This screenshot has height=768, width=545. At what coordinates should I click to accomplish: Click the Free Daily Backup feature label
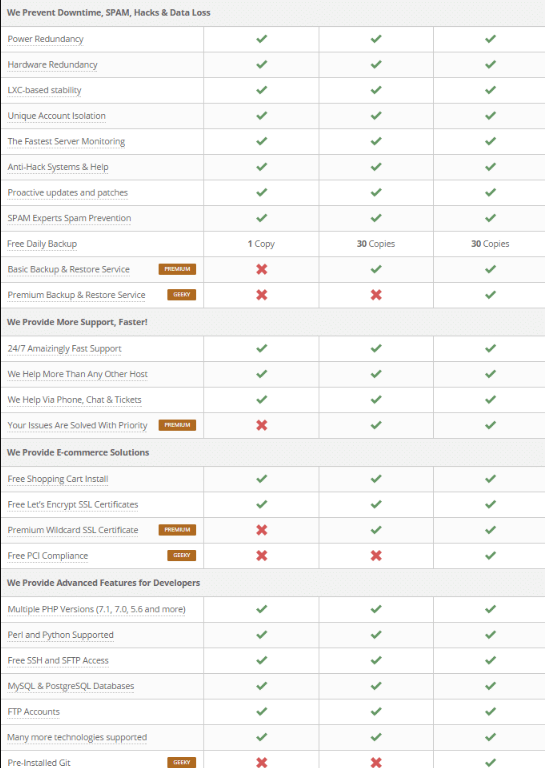pos(42,243)
